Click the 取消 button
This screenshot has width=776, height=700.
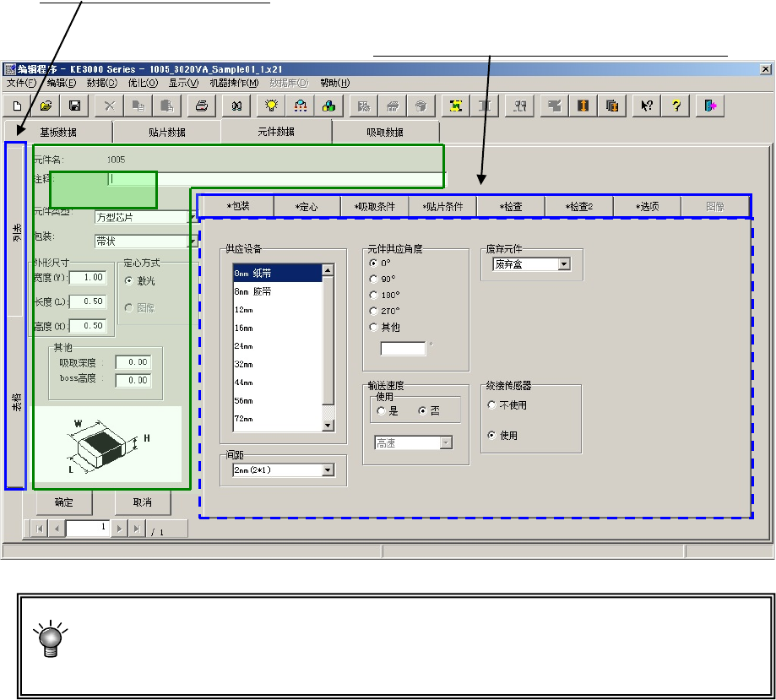(143, 502)
